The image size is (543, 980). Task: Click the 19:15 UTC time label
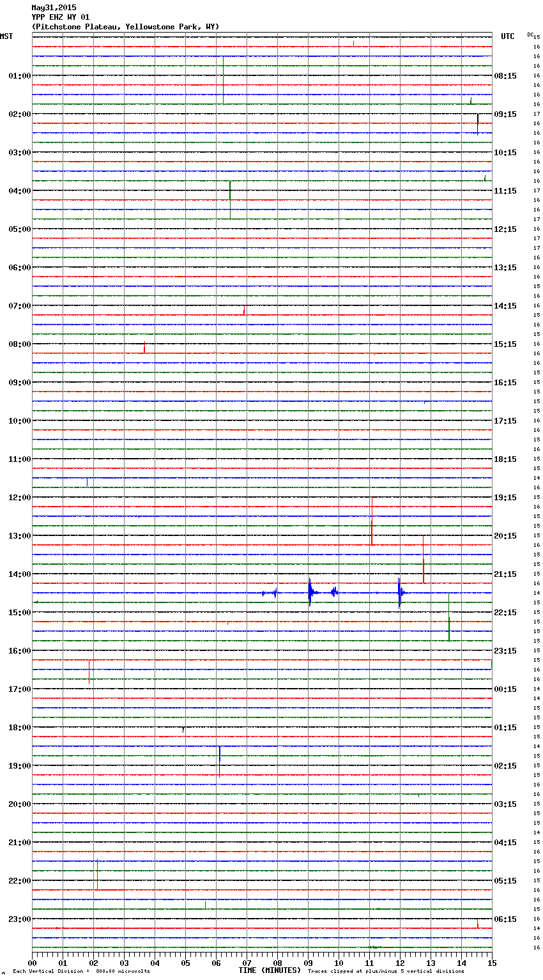click(505, 498)
